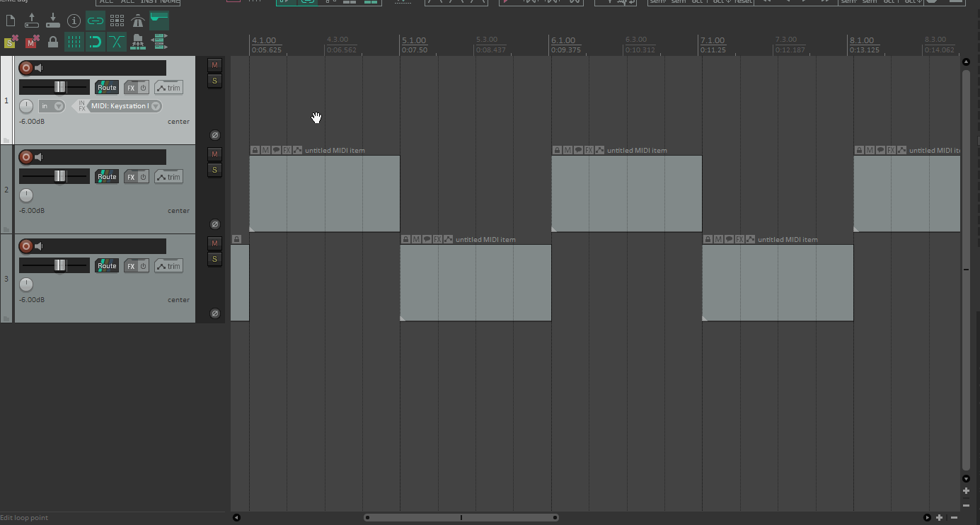The width and height of the screenshot is (980, 525).
Task: Toggle snap magnet in toolbar
Action: point(96,42)
